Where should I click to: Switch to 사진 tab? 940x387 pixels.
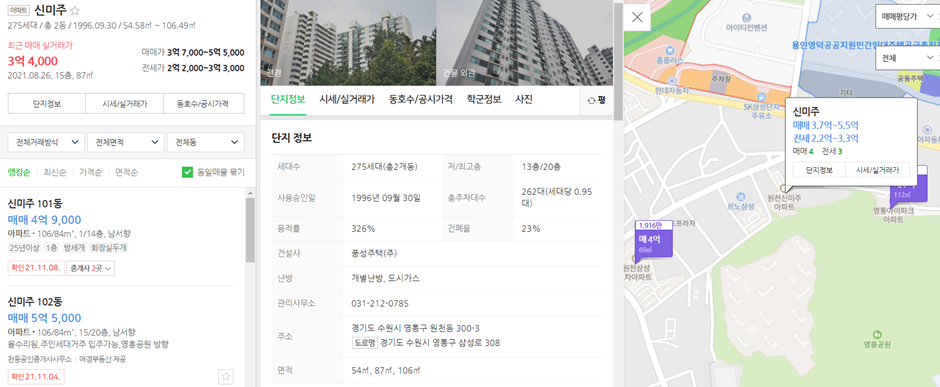coord(524,99)
